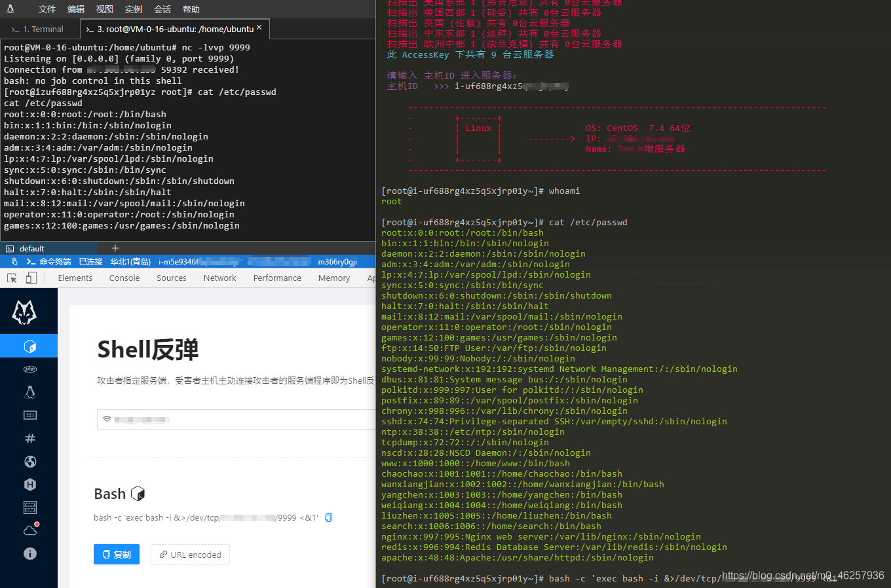This screenshot has width=891, height=588.
Task: Click the Linux penguin app icon in menu bar
Action: coord(10,9)
